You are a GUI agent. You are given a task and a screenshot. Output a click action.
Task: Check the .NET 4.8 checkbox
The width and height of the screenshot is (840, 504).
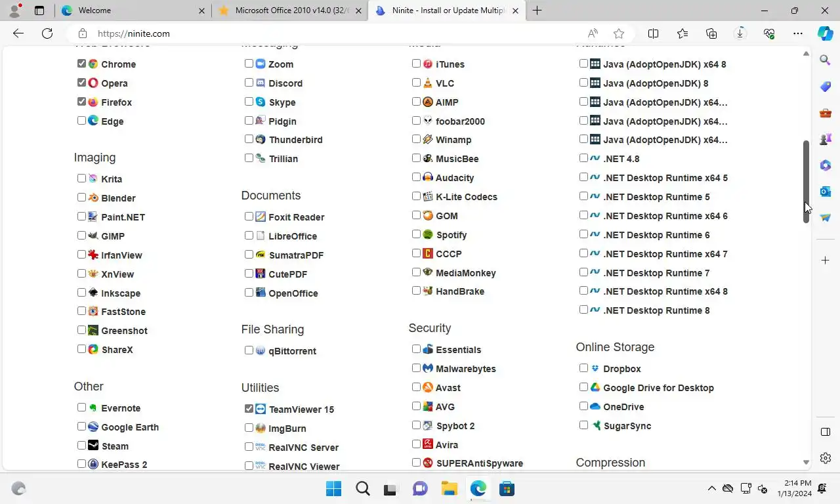(583, 158)
